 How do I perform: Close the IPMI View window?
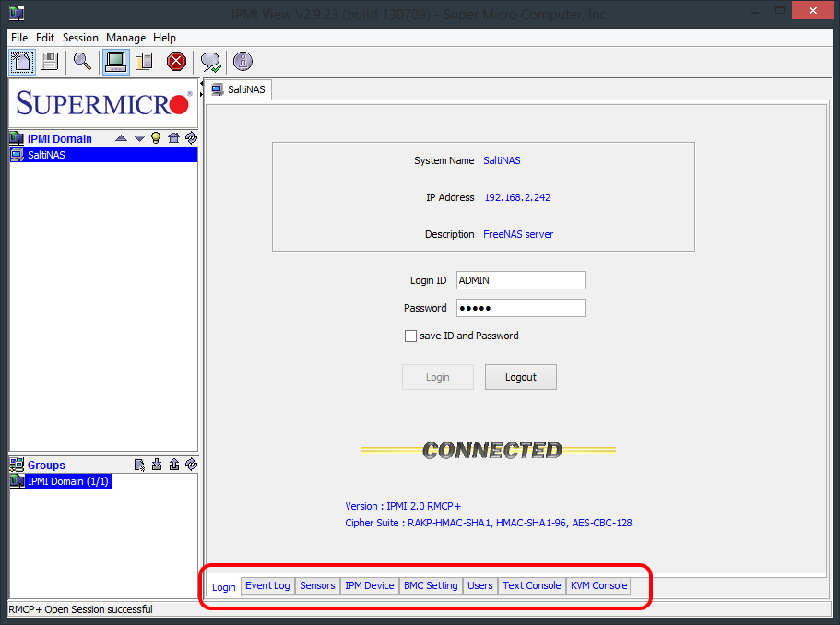[x=812, y=10]
